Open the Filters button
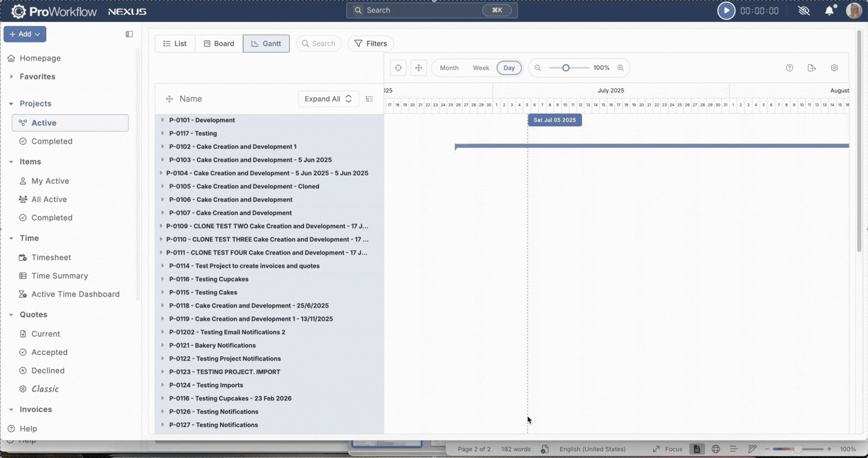This screenshot has width=868, height=458. [x=371, y=44]
